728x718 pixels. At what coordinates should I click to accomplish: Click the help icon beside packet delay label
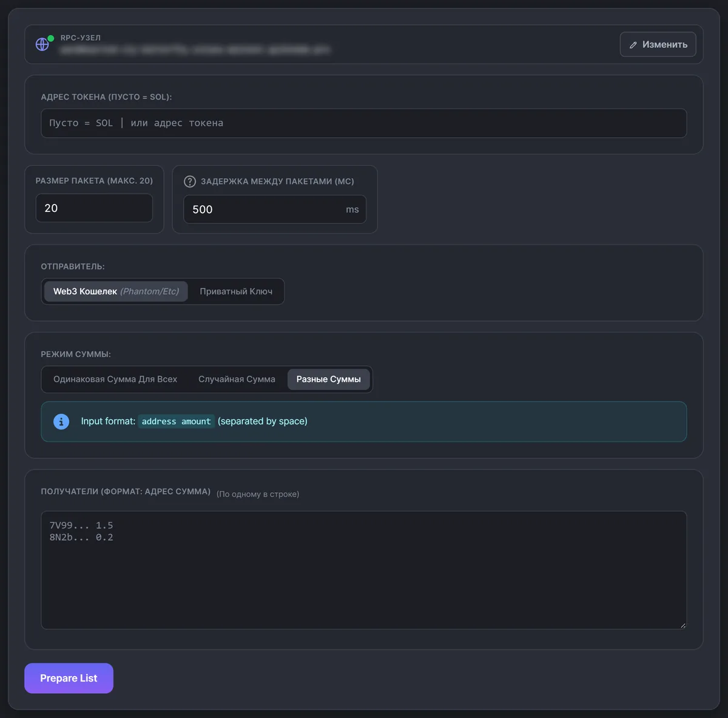point(190,181)
